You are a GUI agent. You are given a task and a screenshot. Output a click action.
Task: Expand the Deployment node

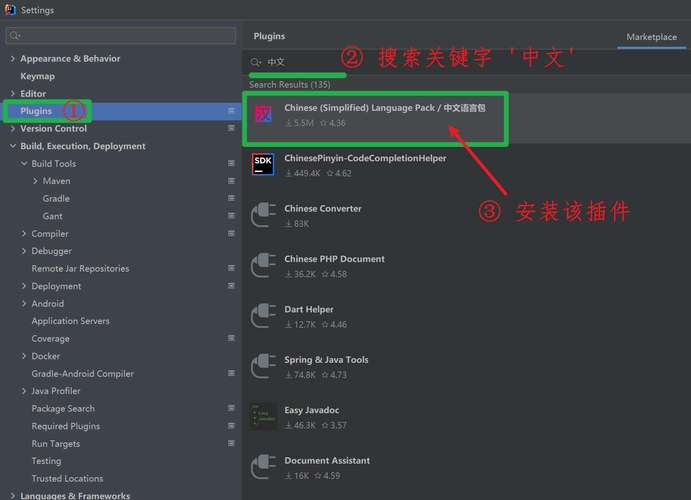tap(24, 286)
